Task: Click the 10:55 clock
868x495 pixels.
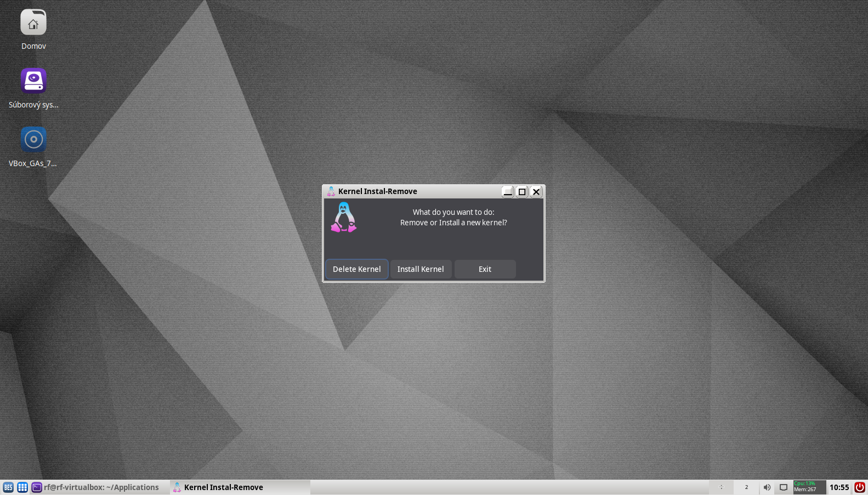Action: click(x=839, y=487)
